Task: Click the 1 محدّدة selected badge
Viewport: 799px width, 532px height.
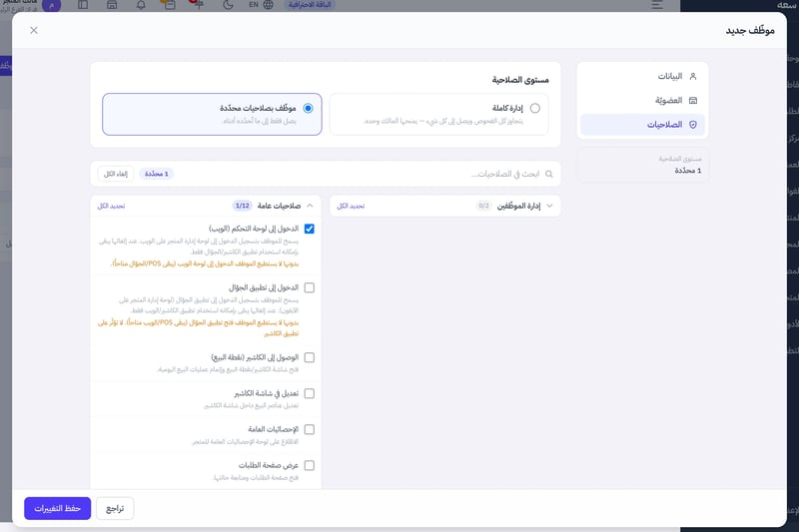Action: pos(157,174)
